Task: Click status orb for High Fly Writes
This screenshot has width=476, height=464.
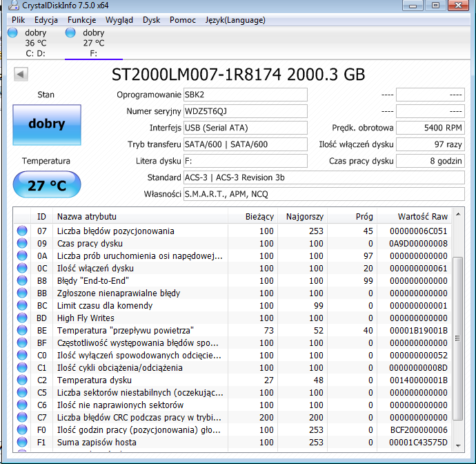Action: (22, 318)
